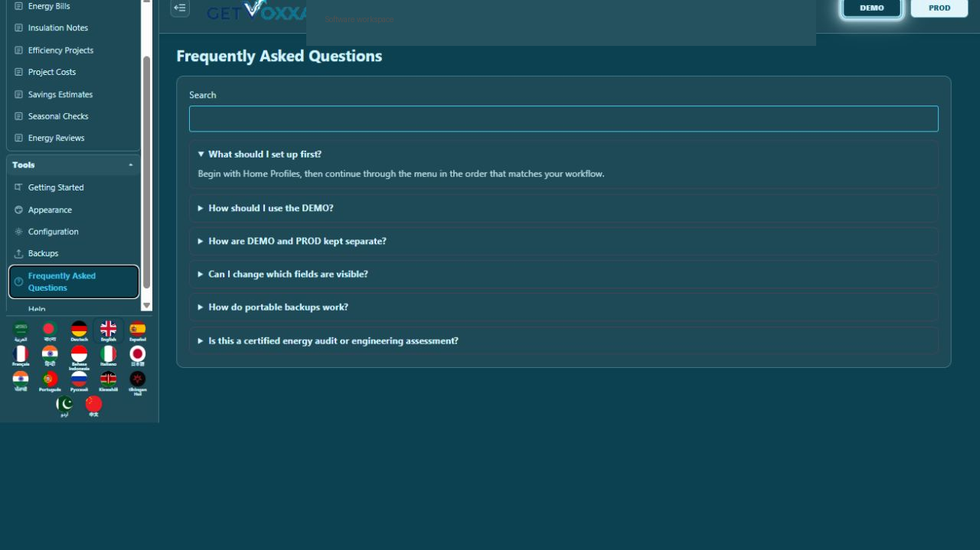This screenshot has height=550, width=980.
Task: Select the Kiswahili flag language
Action: [109, 382]
